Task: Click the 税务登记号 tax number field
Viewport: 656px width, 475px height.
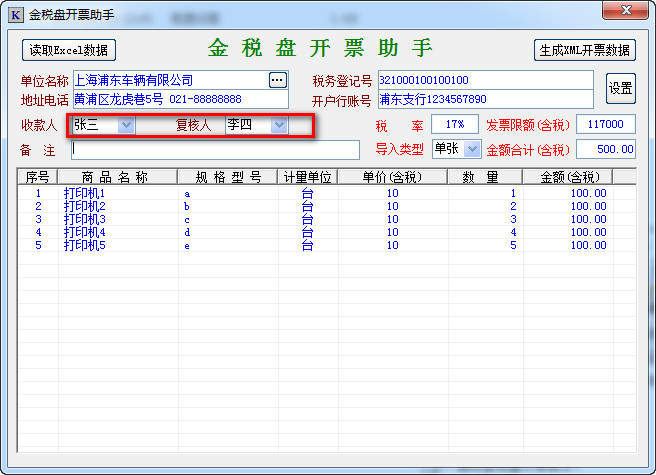Action: [485, 80]
